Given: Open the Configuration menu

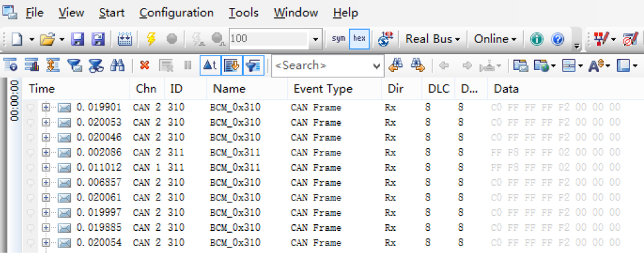Looking at the screenshot, I should 176,13.
